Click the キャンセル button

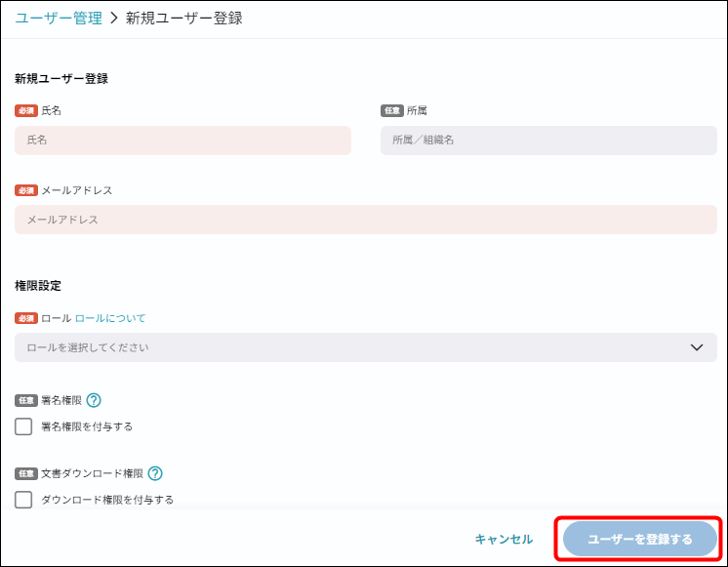pos(504,539)
